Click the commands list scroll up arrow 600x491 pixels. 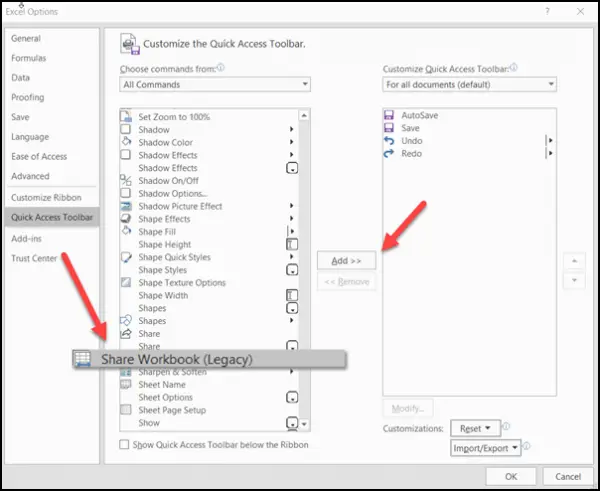click(x=304, y=115)
